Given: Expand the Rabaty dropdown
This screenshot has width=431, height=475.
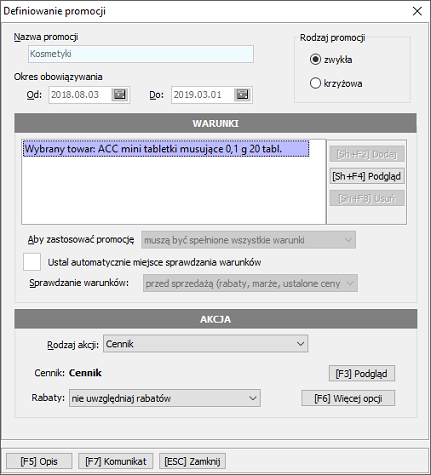Looking at the screenshot, I should [165, 398].
